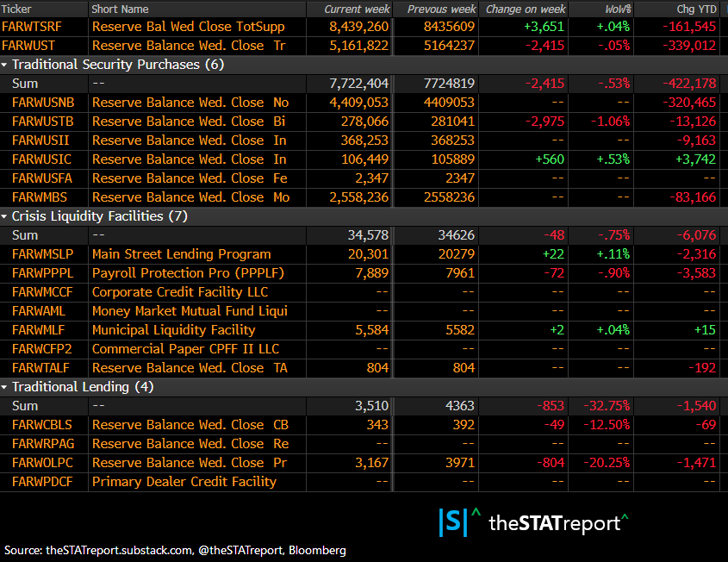Sort by the Prevous week column header
This screenshot has width=728, height=562.
click(441, 9)
